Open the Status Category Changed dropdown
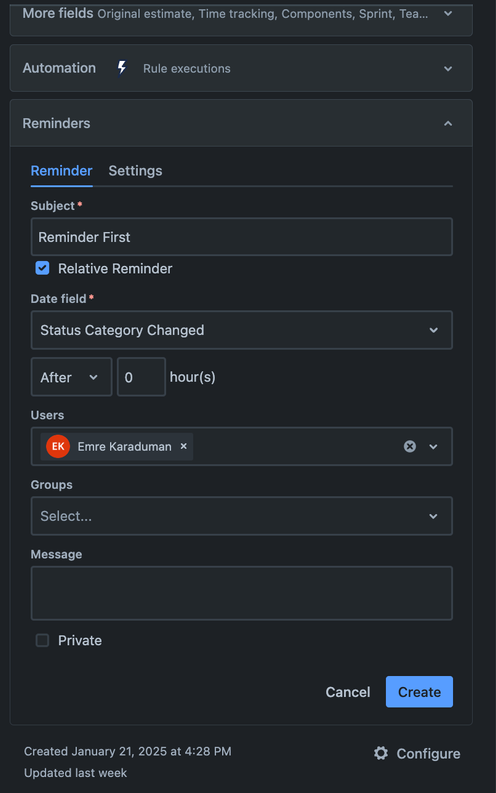 (242, 330)
